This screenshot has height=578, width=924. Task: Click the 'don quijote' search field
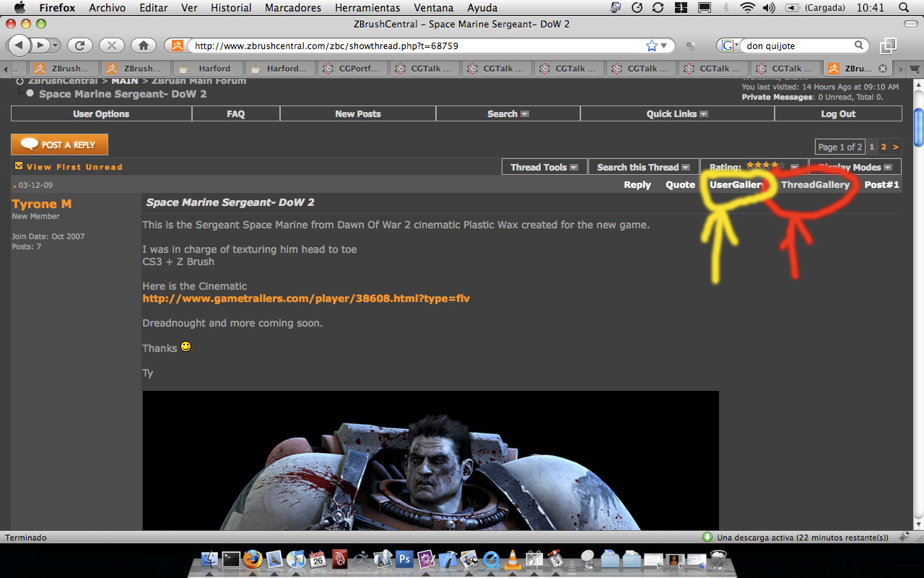click(x=798, y=46)
